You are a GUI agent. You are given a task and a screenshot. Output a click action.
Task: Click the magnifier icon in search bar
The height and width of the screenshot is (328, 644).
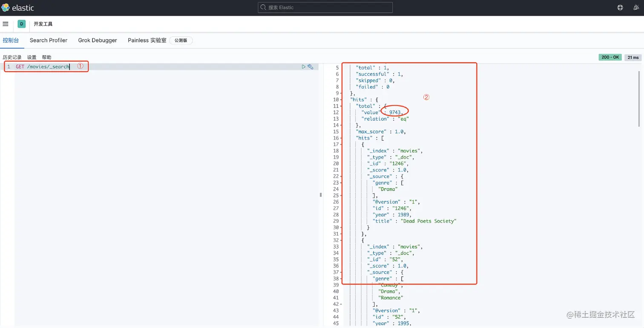(264, 8)
